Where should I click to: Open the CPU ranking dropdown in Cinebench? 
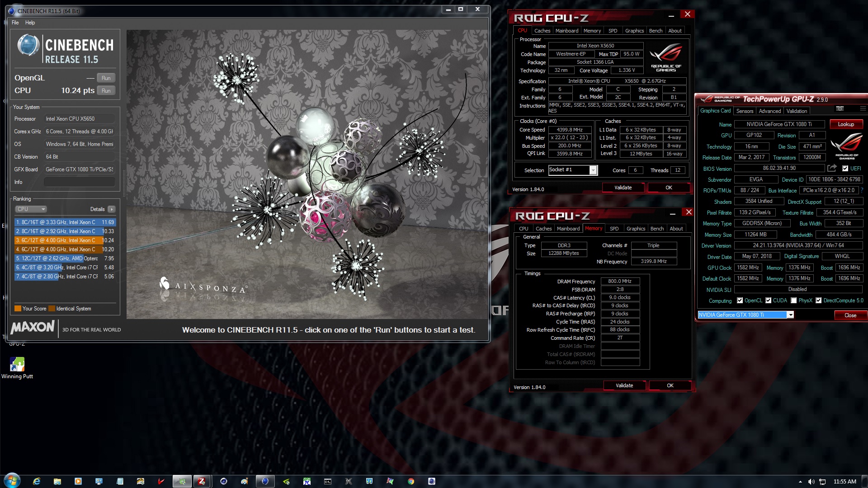point(31,209)
